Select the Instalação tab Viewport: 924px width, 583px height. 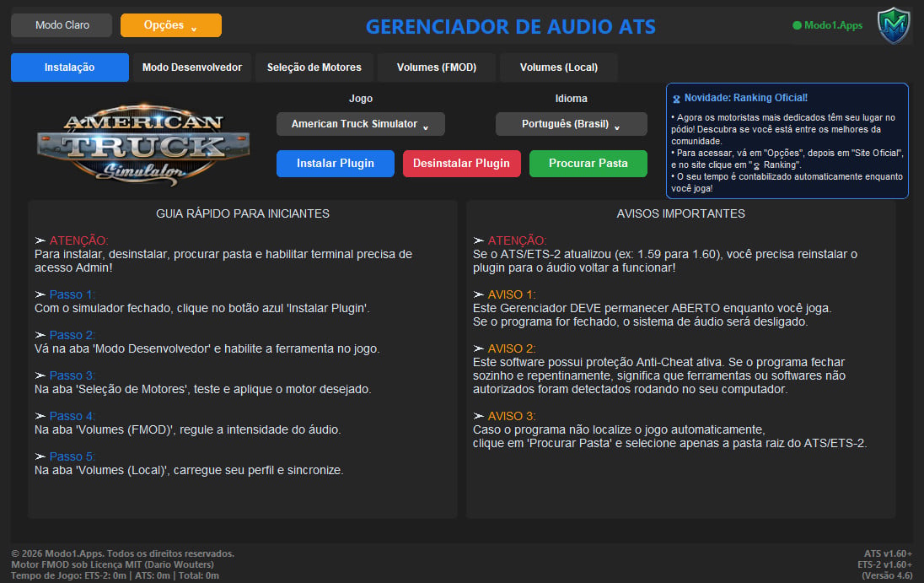coord(69,67)
